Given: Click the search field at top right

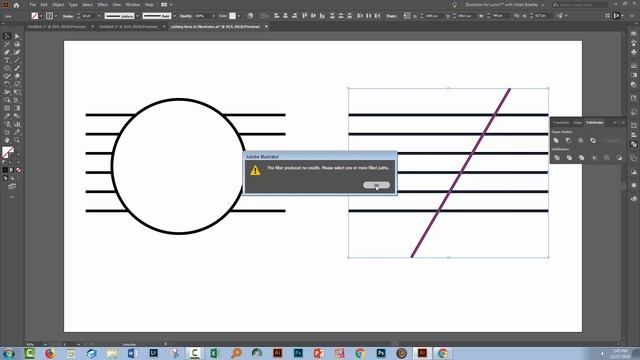Looking at the screenshot, I should coord(580,5).
